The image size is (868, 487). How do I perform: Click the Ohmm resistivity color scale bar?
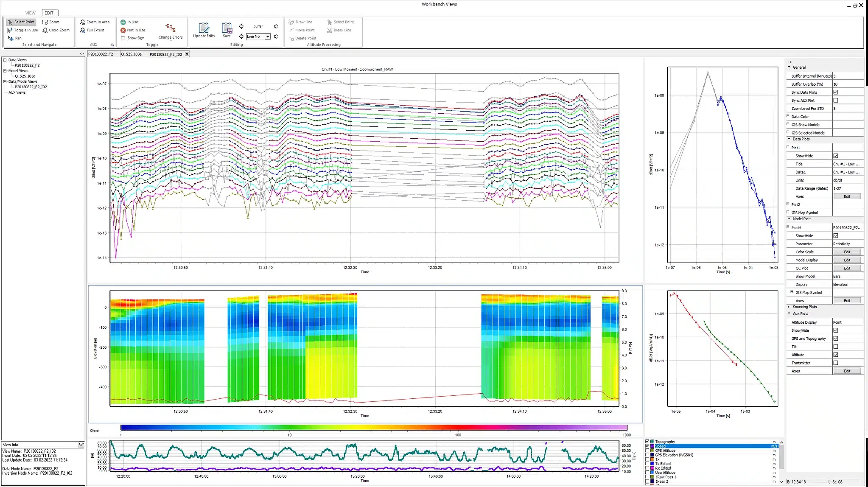click(374, 428)
